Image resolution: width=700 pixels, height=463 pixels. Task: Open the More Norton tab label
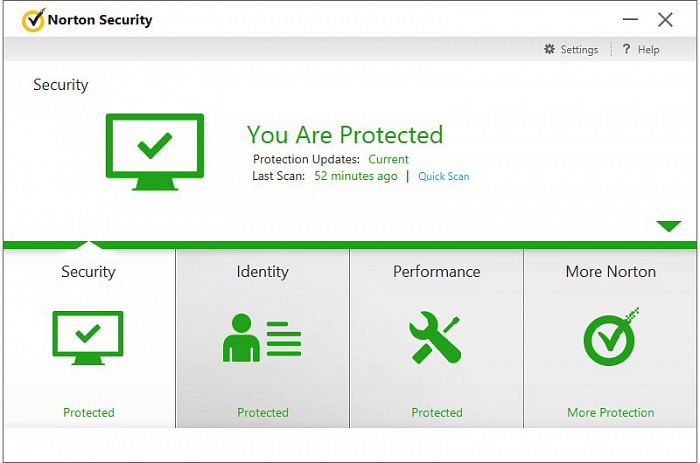(x=610, y=272)
